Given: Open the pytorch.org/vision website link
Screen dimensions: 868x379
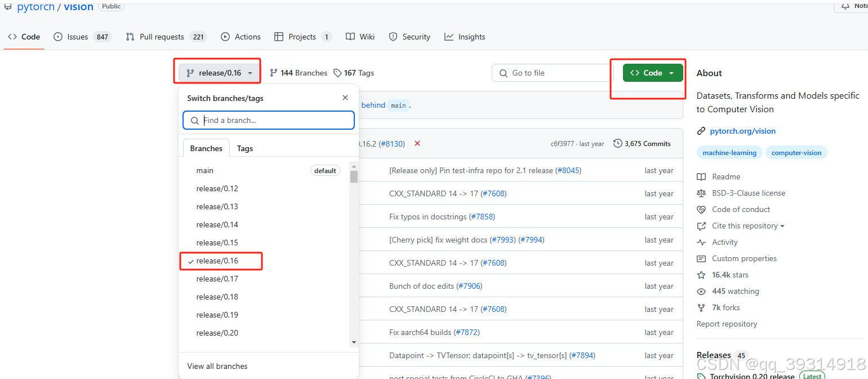Looking at the screenshot, I should tap(742, 131).
